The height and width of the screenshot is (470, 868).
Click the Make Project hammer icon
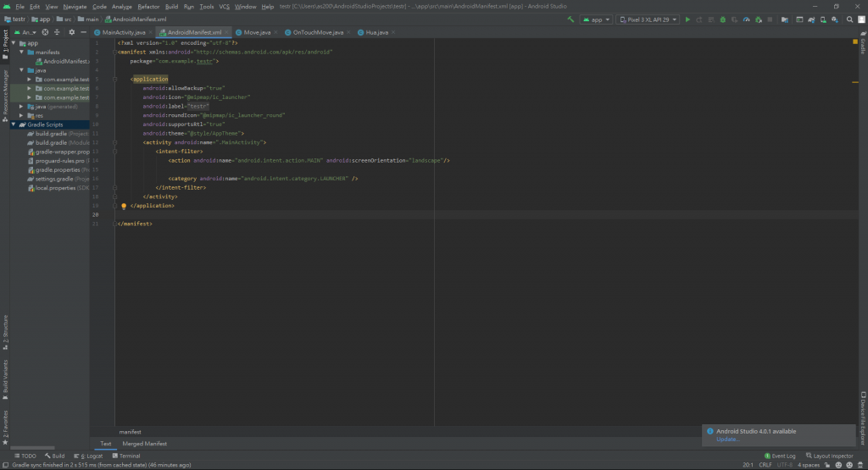point(570,19)
